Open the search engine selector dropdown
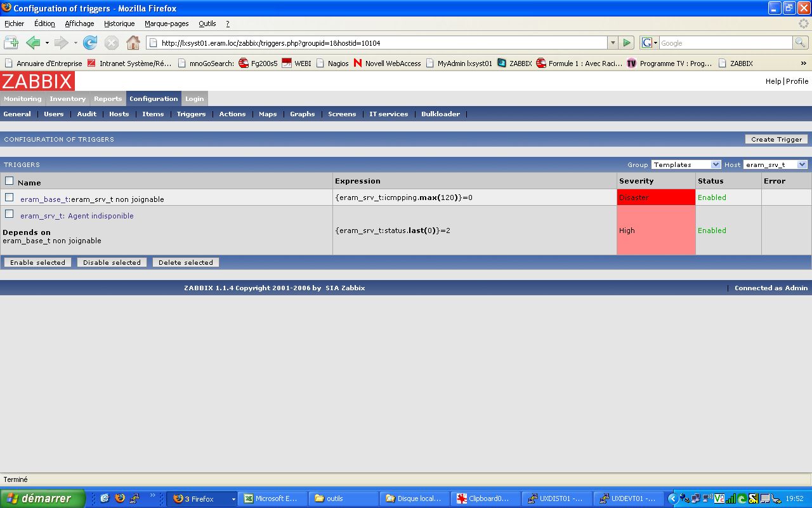Screen dimensions: 812x508 coord(649,43)
